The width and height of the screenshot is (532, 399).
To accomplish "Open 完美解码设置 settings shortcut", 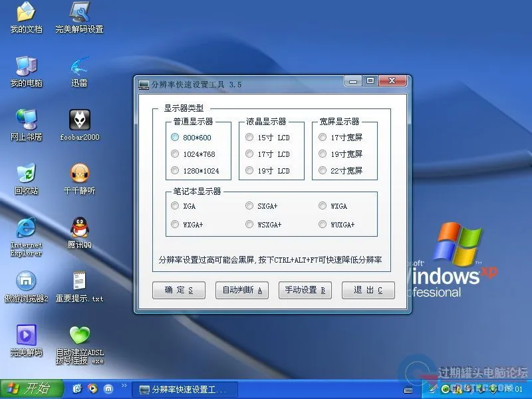I will 79,15.
